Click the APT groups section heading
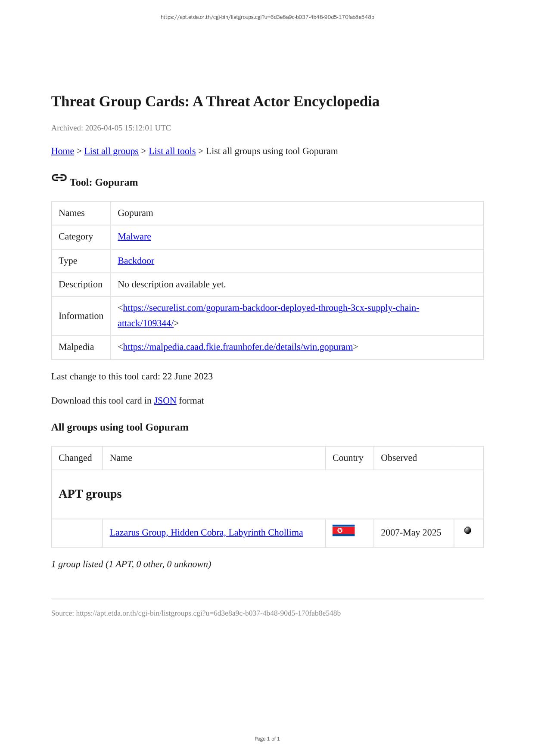The image size is (535, 756). coord(90,494)
